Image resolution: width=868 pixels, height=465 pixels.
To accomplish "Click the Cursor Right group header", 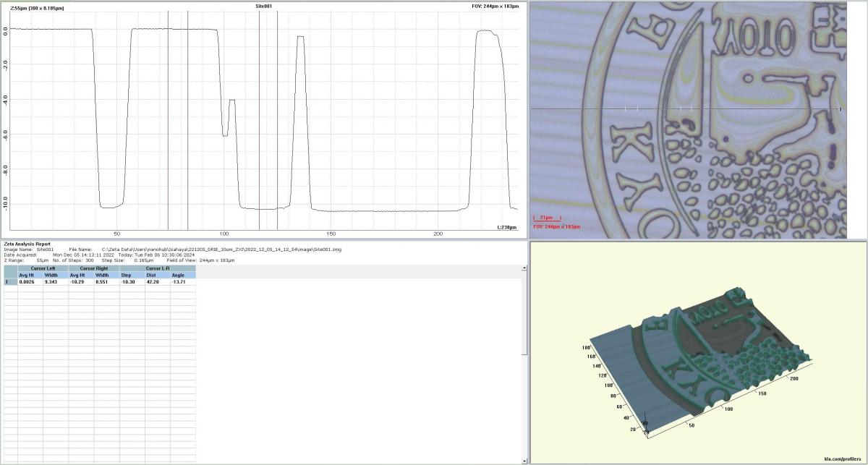I will pos(93,268).
